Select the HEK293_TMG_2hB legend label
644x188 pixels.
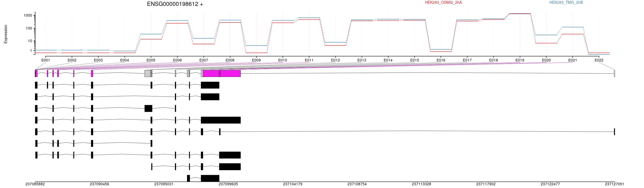566,2
